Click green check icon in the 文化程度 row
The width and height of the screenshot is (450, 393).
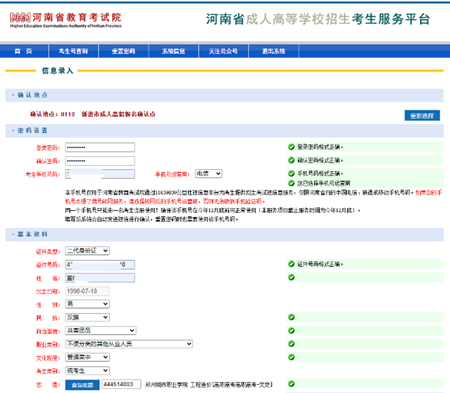[291, 357]
